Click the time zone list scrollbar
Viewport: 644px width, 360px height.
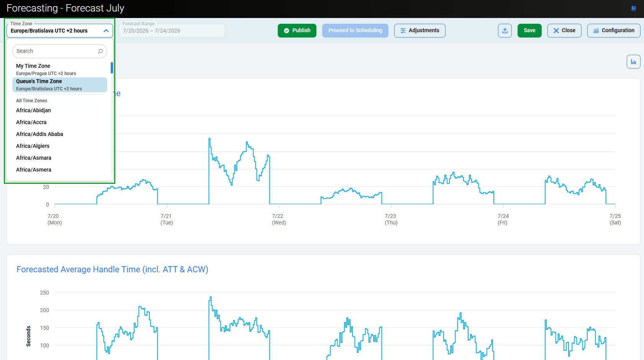112,68
